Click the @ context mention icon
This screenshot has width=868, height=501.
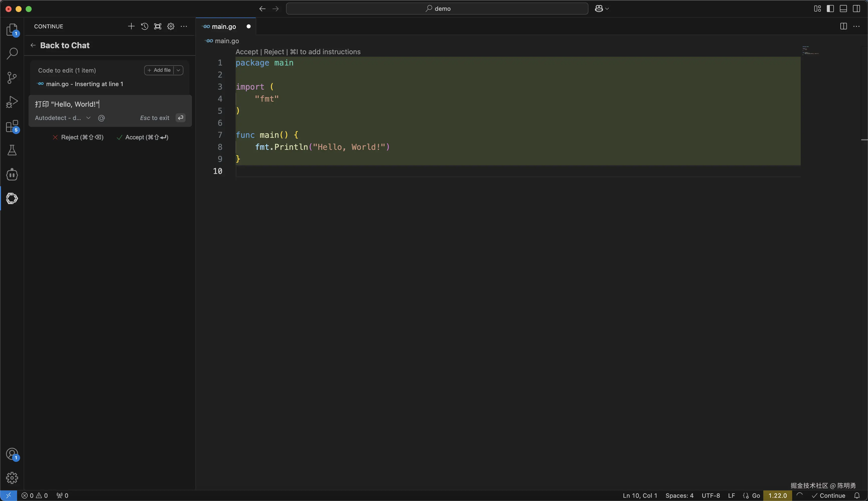tap(101, 118)
